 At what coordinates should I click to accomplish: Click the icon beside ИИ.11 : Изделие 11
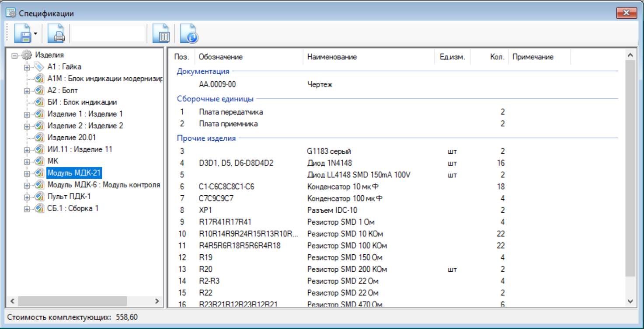[39, 149]
